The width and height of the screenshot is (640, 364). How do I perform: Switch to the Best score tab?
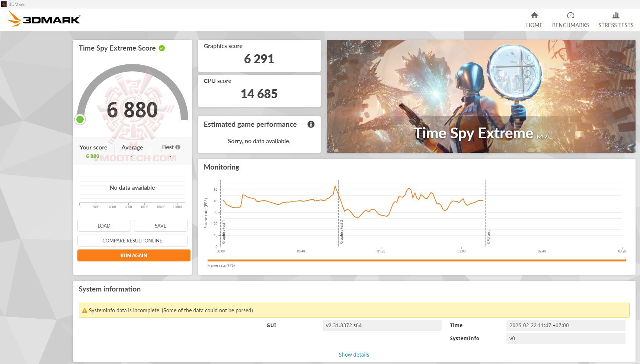167,147
